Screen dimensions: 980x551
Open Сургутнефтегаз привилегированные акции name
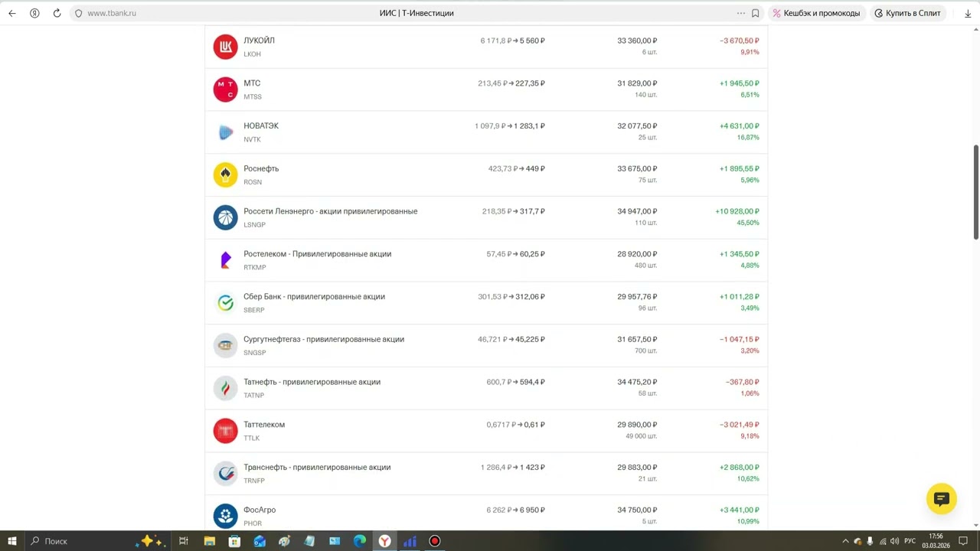pyautogui.click(x=324, y=339)
